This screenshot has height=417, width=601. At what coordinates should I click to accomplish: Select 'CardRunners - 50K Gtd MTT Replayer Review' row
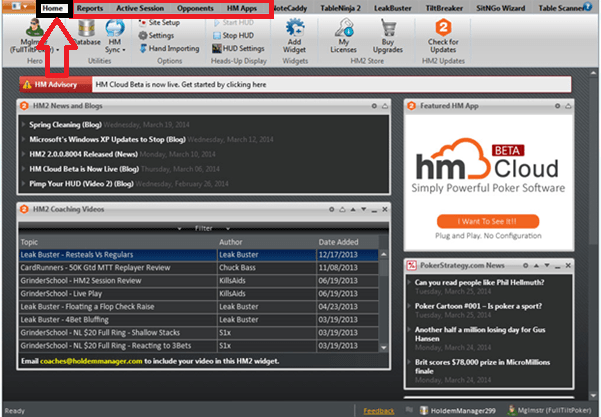[x=199, y=268]
